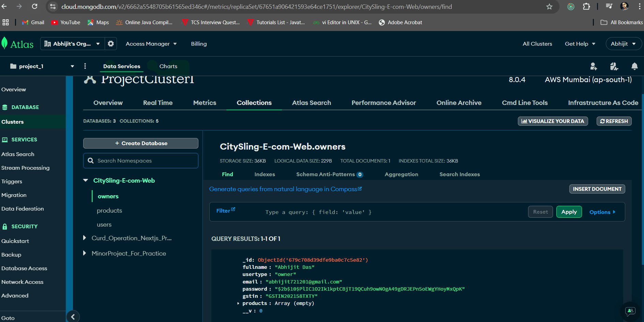Go back to the previous page
This screenshot has height=322, width=644.
[4, 6]
